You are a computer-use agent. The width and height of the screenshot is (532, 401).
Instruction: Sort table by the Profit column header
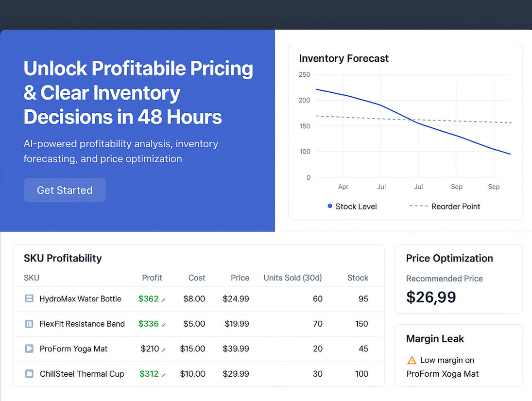click(152, 278)
